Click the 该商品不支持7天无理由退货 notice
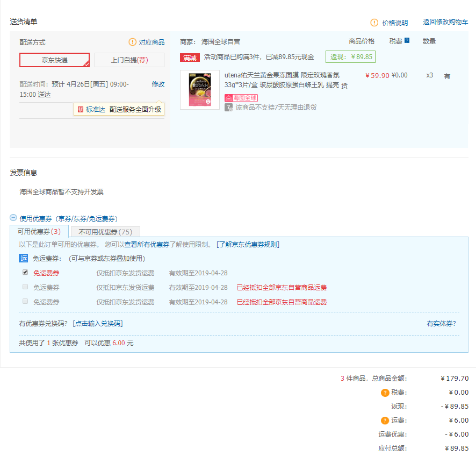Image resolution: width=476 pixels, height=456 pixels. tap(276, 108)
